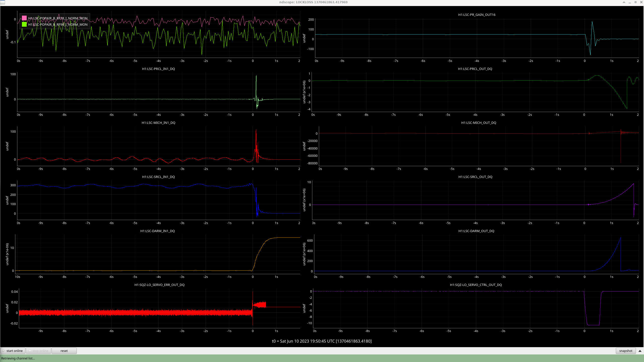Click the H1:LSC-DARM_IN1_DQ plot title
This screenshot has width=644, height=362.
(x=158, y=231)
